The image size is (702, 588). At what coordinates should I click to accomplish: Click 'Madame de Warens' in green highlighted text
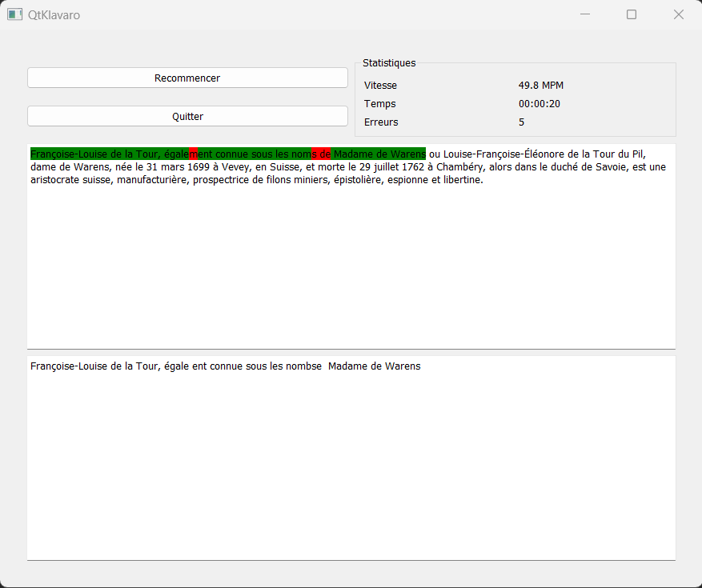pyautogui.click(x=379, y=154)
